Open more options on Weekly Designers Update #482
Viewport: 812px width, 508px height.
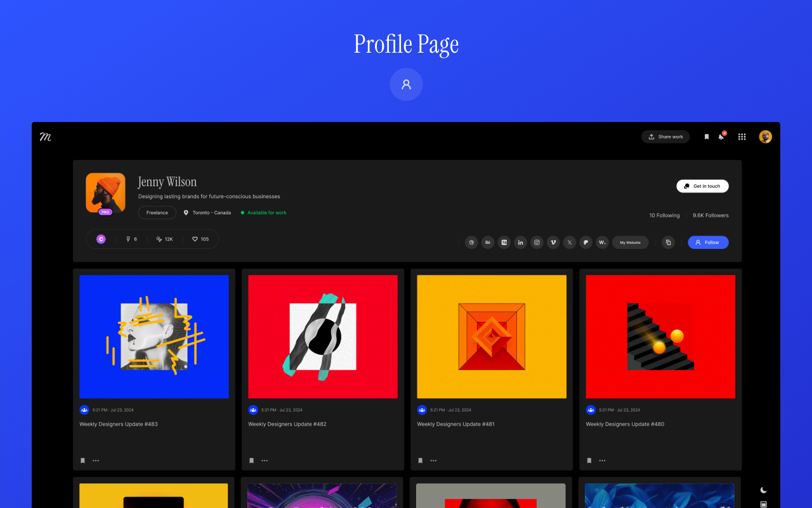[265, 460]
